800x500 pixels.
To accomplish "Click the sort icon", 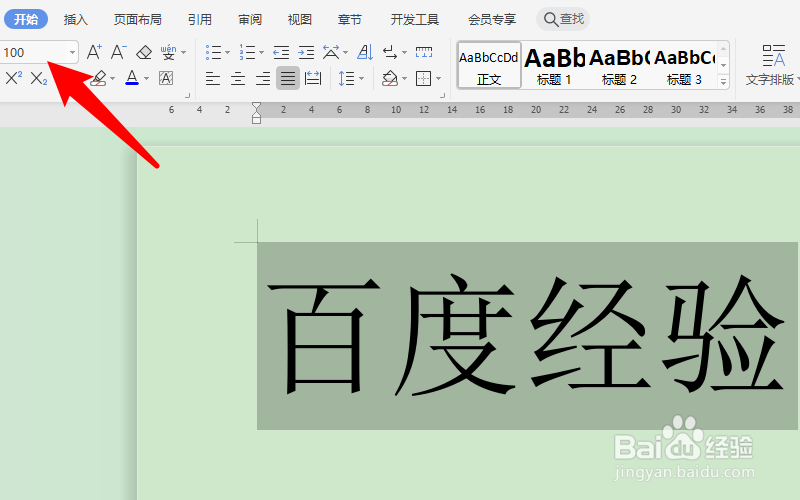I will click(365, 52).
